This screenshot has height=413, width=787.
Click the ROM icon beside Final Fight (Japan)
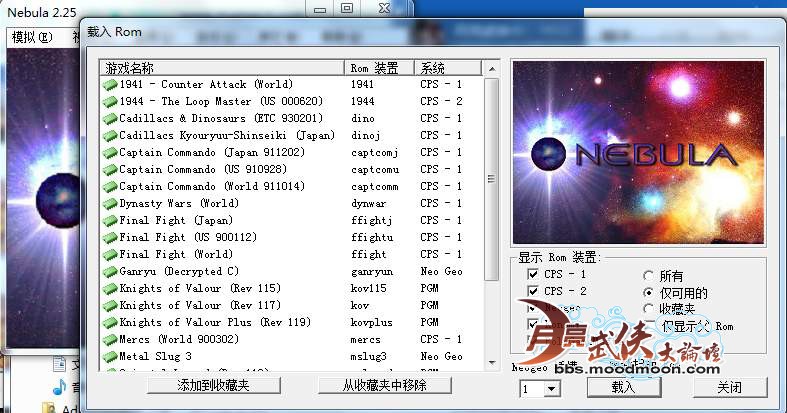pos(110,221)
